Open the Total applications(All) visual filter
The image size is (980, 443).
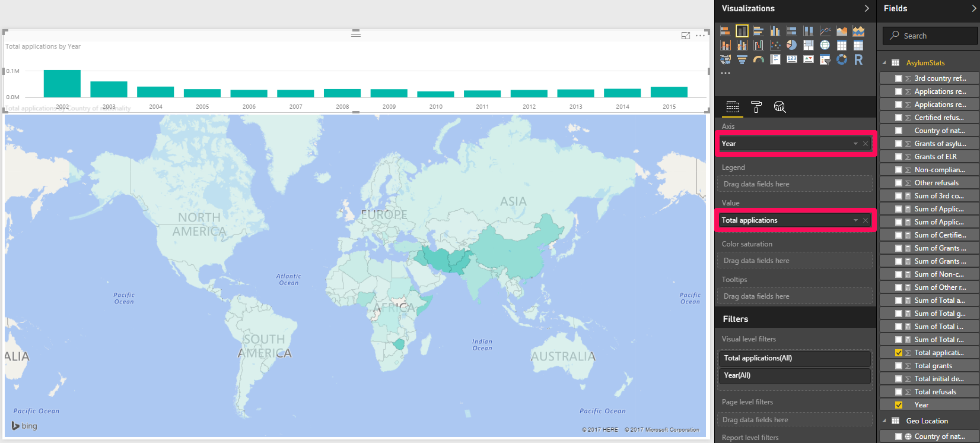(x=795, y=358)
